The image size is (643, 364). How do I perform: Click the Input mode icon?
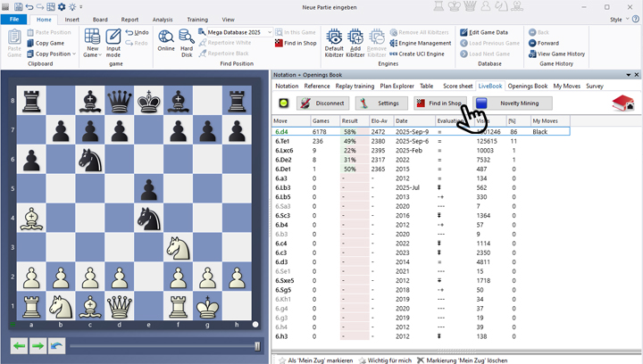point(113,40)
